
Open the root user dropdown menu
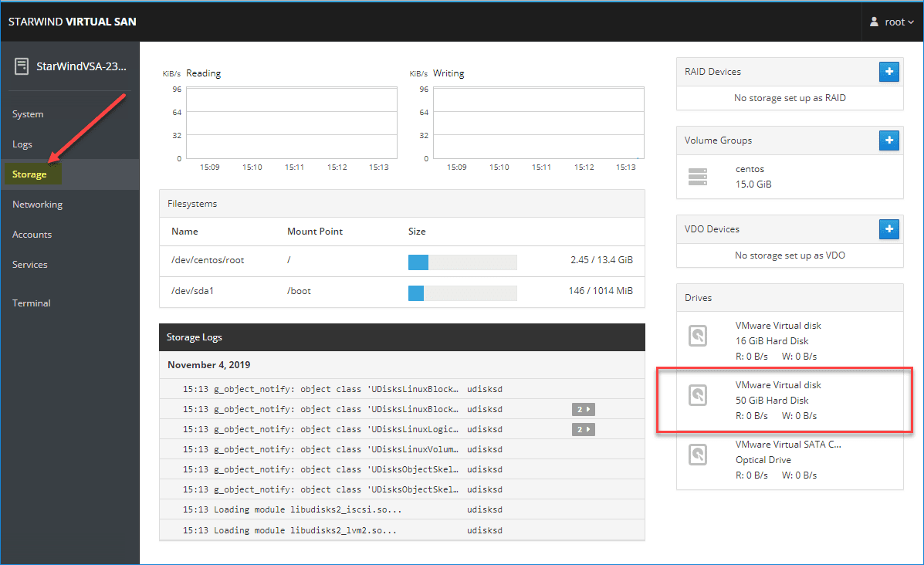point(892,22)
